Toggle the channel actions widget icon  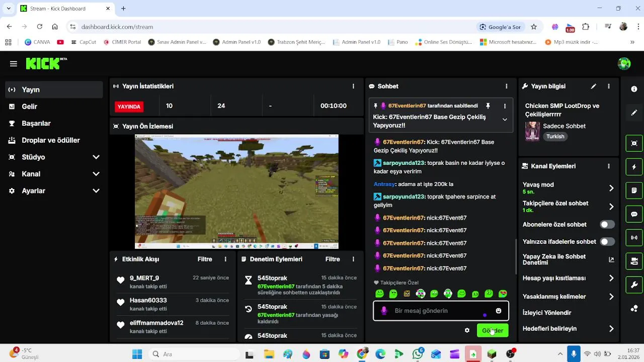[x=634, y=261]
